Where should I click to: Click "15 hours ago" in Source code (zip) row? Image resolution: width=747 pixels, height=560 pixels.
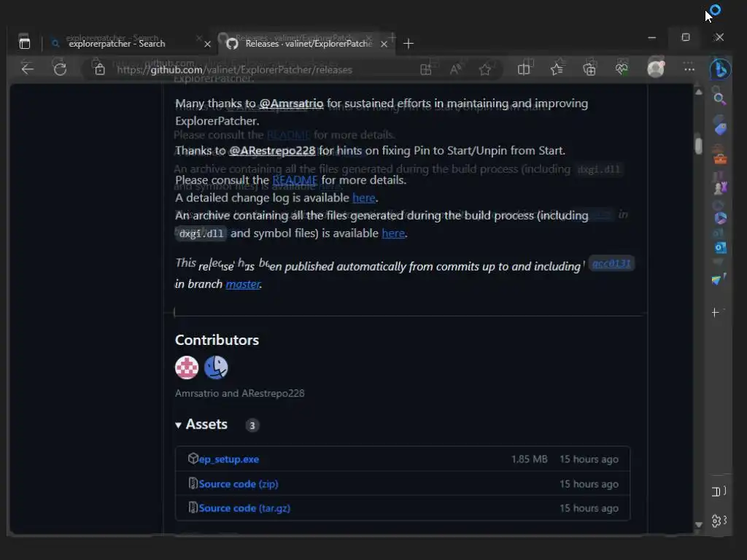(589, 484)
